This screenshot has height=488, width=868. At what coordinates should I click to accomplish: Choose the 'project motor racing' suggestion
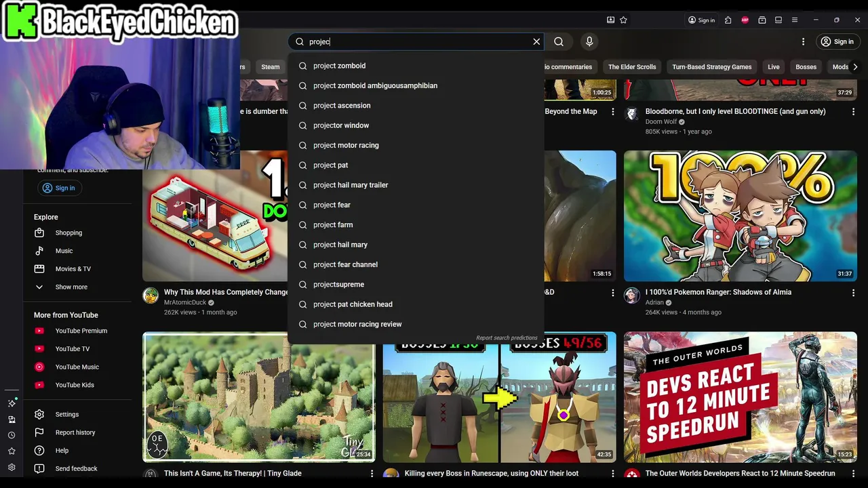[x=416, y=145]
